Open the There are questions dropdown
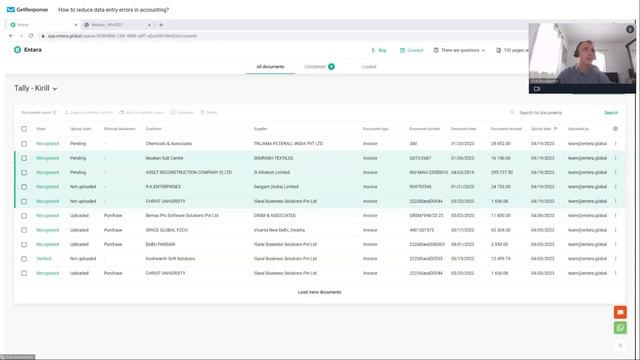 point(459,50)
